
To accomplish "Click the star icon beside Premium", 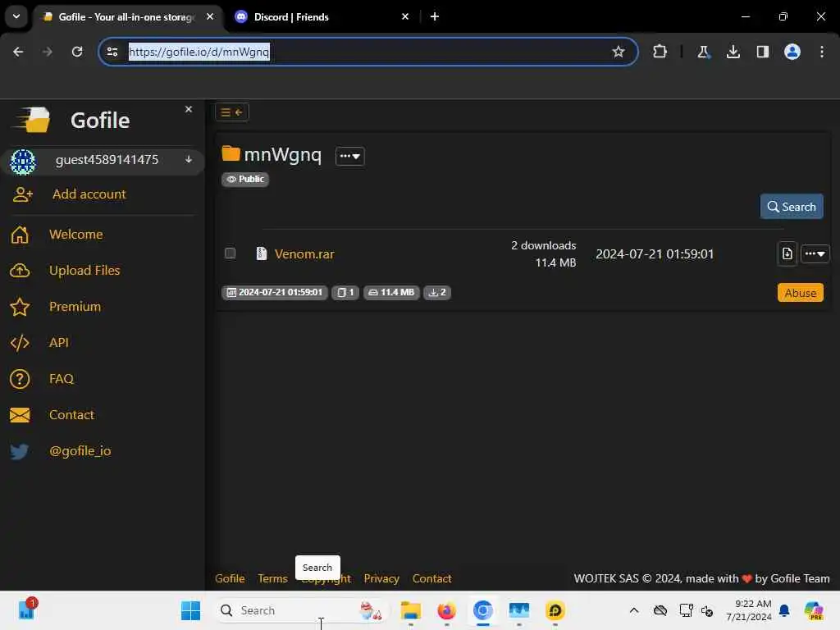I will [20, 307].
